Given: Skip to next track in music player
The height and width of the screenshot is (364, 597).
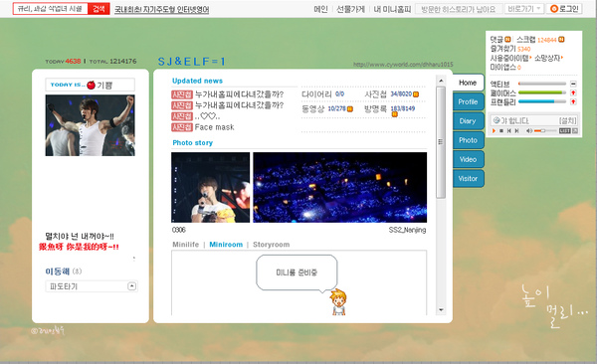Looking at the screenshot, I should pos(516,130).
